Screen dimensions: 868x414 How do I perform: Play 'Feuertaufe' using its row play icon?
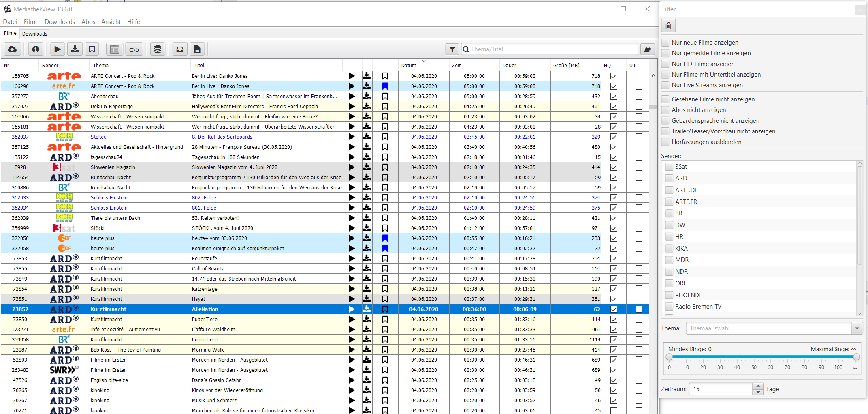352,258
